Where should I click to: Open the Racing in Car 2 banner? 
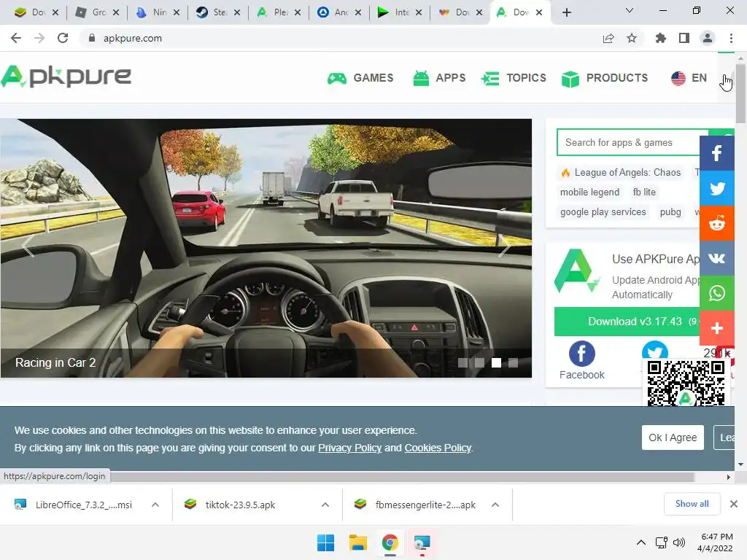[266, 248]
